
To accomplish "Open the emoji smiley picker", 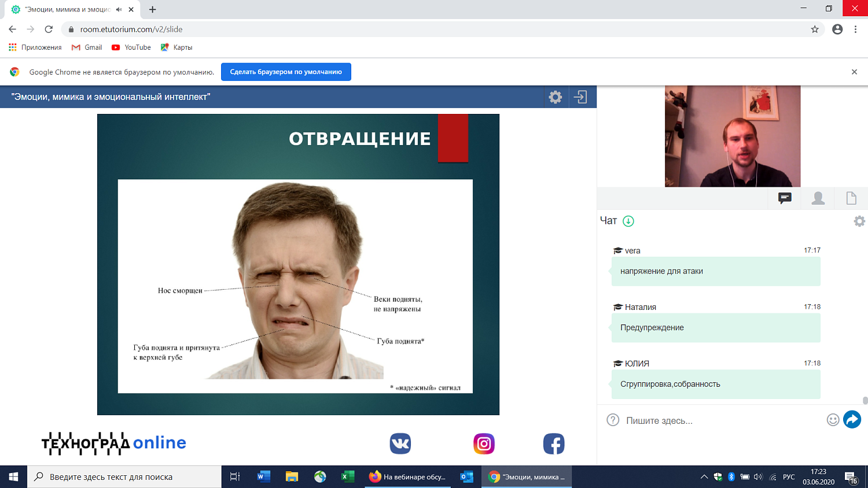I will point(833,420).
